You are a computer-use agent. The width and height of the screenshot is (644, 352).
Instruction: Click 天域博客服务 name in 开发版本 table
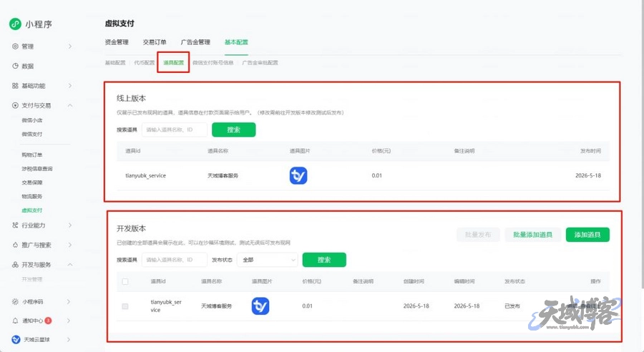pos(216,306)
